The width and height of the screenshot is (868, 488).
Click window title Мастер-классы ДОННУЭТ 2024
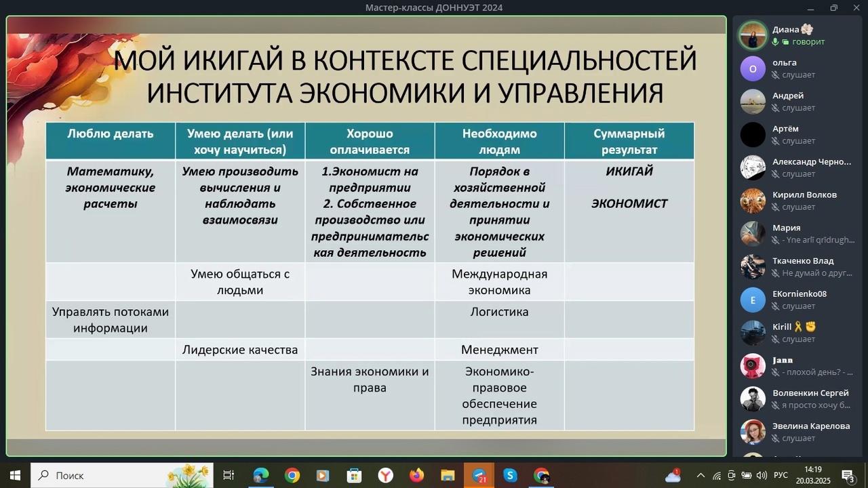[434, 7]
